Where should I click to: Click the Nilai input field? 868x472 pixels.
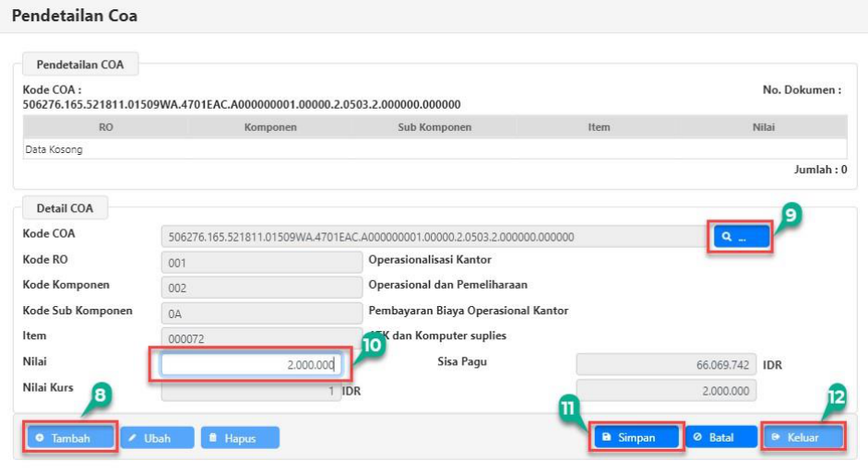click(x=251, y=365)
